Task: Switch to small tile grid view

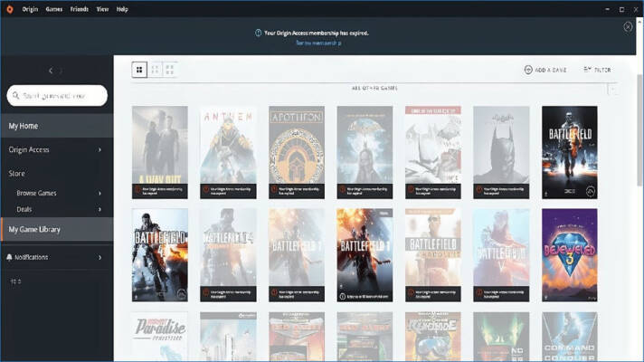Action: pos(170,70)
